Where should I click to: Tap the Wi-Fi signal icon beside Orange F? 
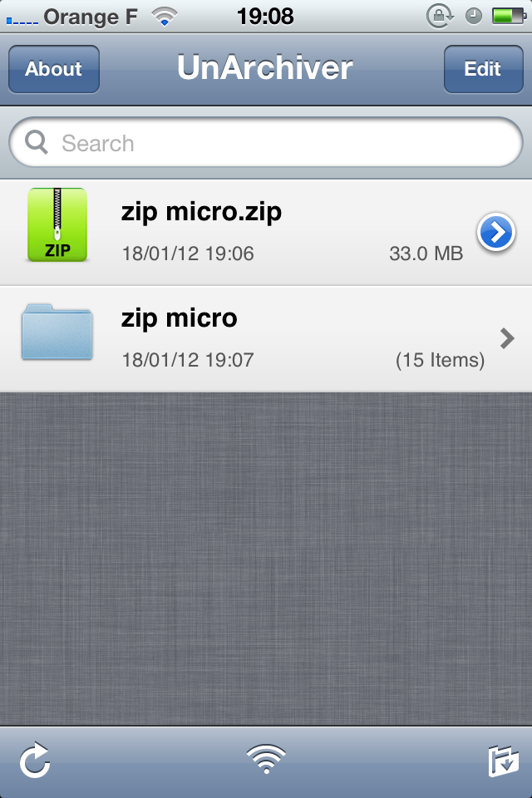pyautogui.click(x=164, y=17)
